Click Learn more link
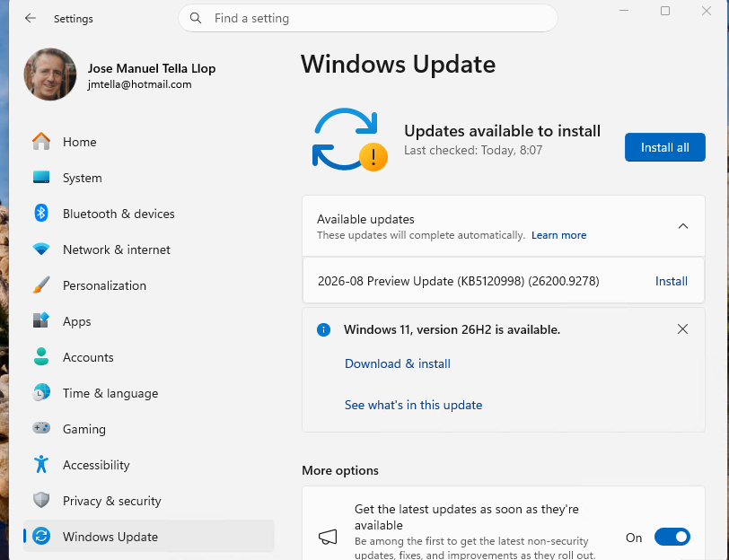 coord(558,235)
